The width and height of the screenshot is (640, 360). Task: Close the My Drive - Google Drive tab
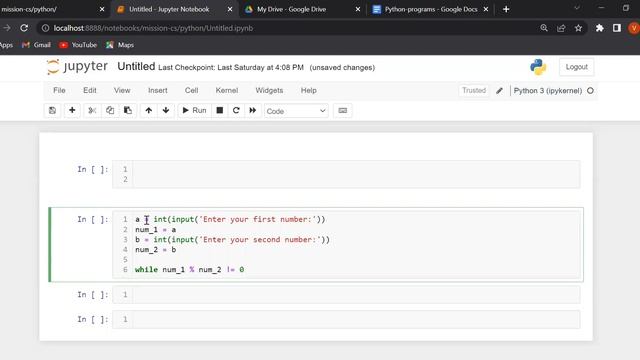click(x=358, y=9)
